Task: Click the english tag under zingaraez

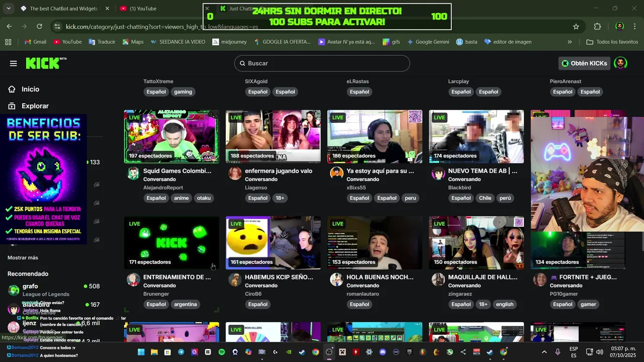Action: pyautogui.click(x=505, y=304)
